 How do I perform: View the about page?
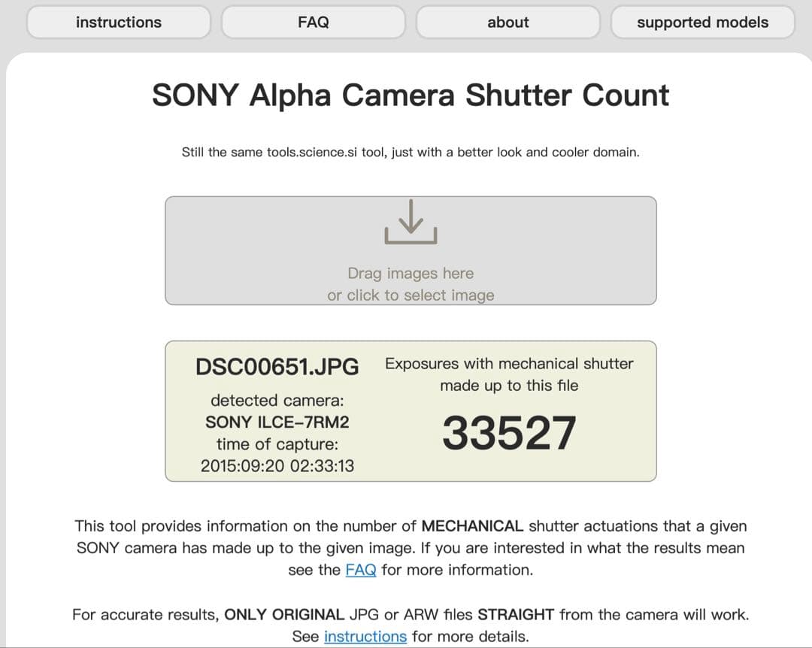coord(507,22)
